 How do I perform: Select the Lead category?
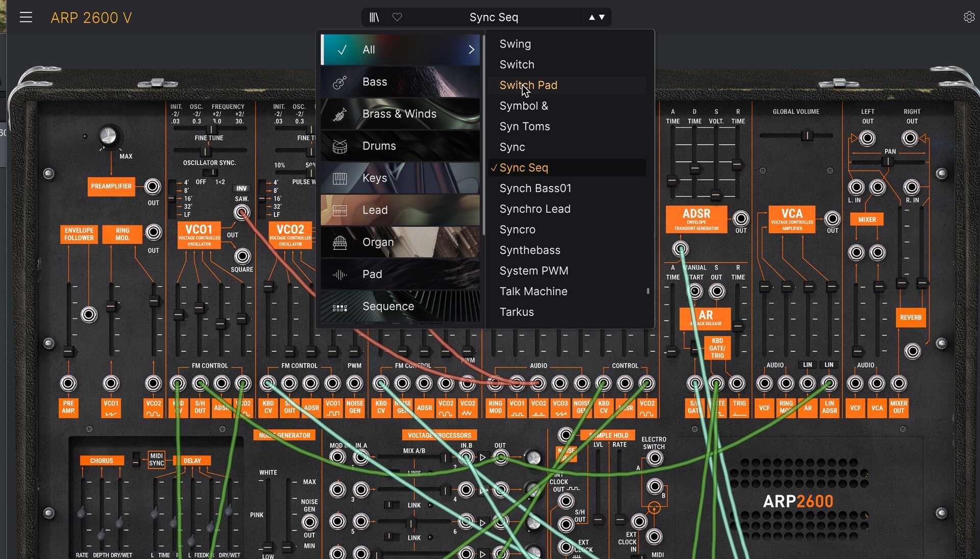pos(400,210)
